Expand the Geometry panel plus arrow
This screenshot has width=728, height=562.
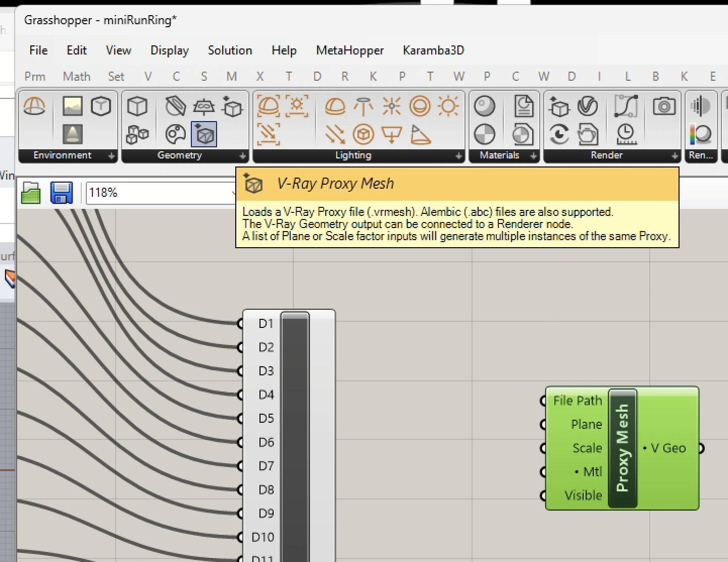coord(243,156)
